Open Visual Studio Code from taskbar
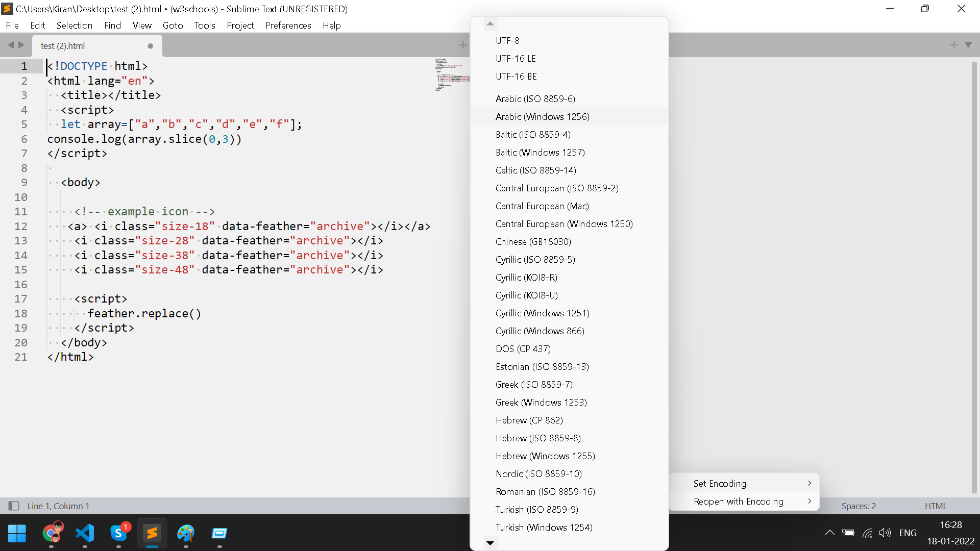 point(85,533)
